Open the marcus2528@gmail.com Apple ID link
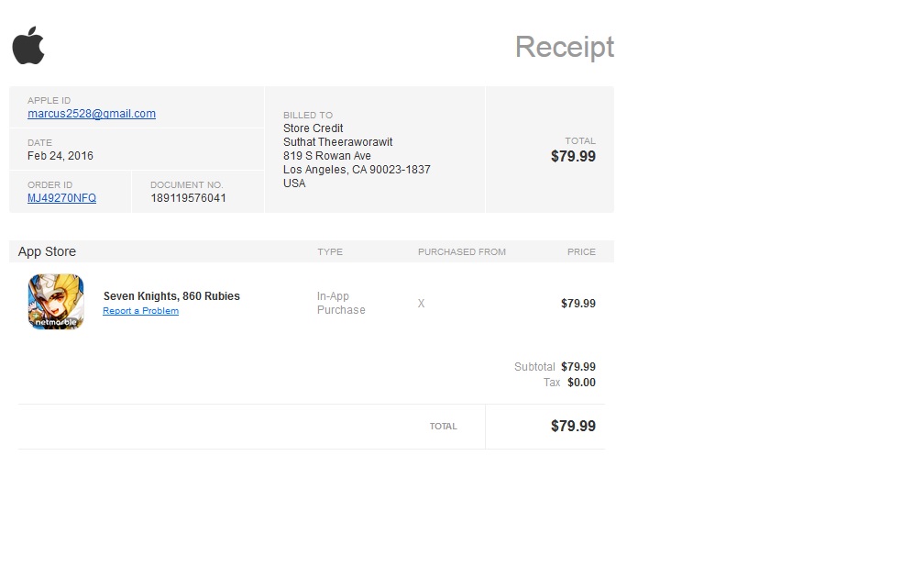Viewport: 924px width, 578px height. coord(92,114)
